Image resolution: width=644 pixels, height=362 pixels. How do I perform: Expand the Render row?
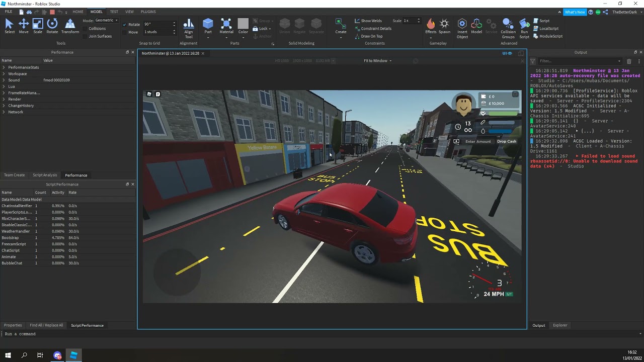(4, 99)
